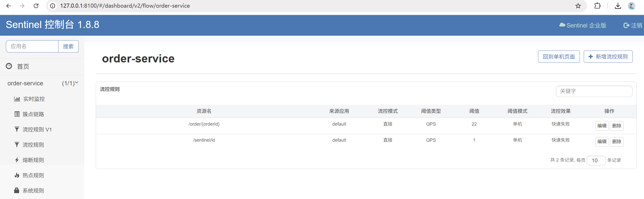Click the 资源名 column header
The width and height of the screenshot is (644, 199).
[204, 111]
